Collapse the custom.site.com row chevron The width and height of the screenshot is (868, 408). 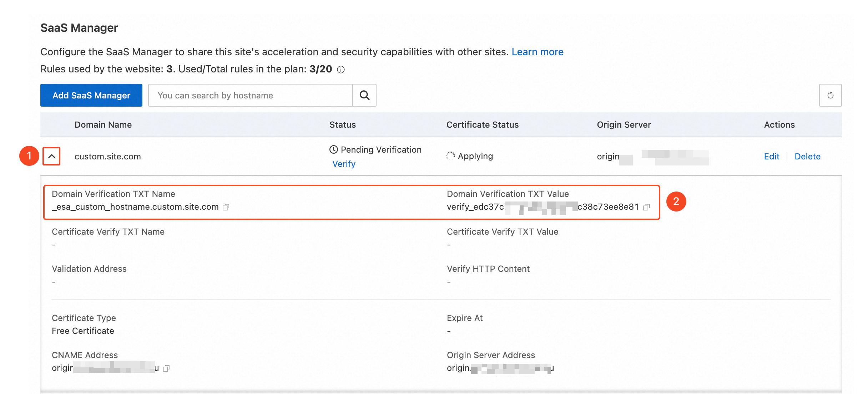[x=51, y=156]
